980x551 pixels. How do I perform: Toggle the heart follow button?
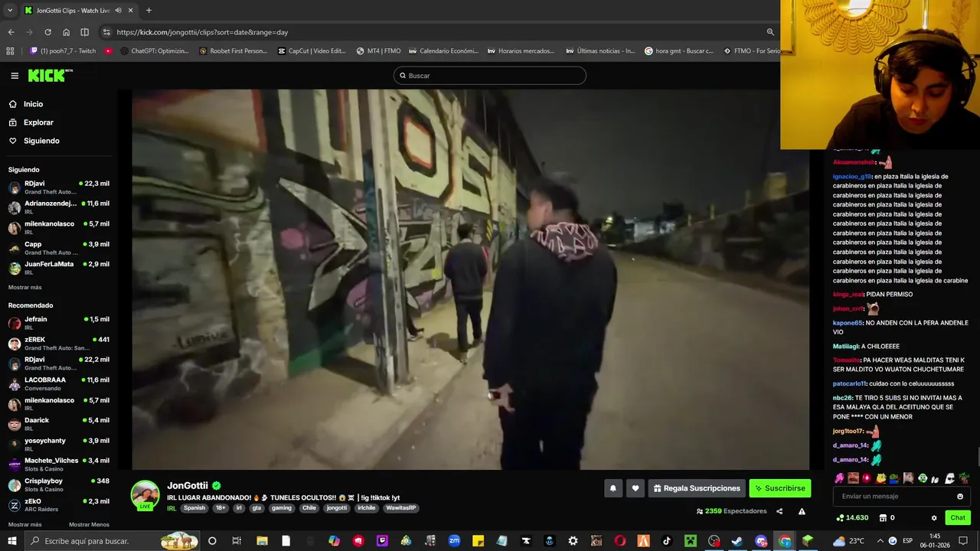pos(635,488)
